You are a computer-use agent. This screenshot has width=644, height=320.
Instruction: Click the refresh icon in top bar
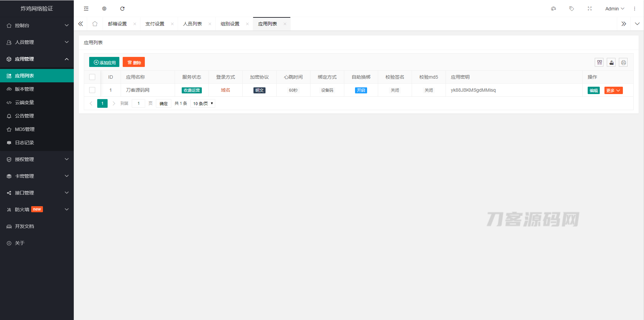coord(122,9)
